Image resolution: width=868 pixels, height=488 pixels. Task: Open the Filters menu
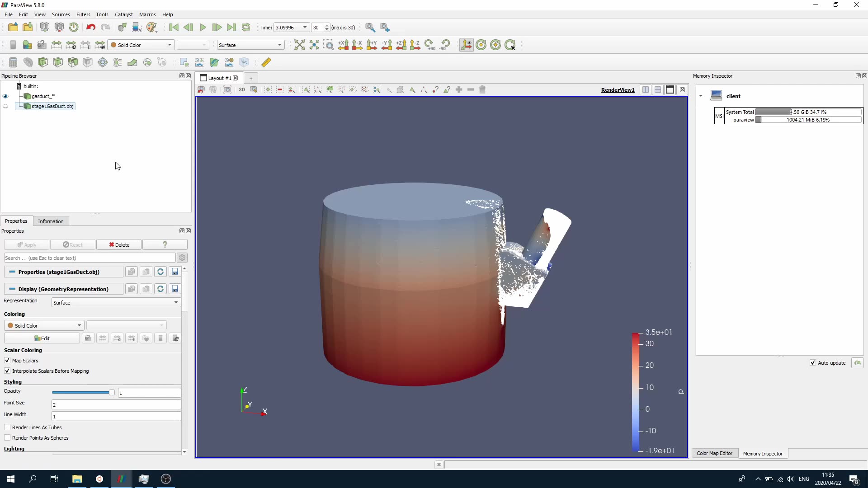(x=83, y=14)
